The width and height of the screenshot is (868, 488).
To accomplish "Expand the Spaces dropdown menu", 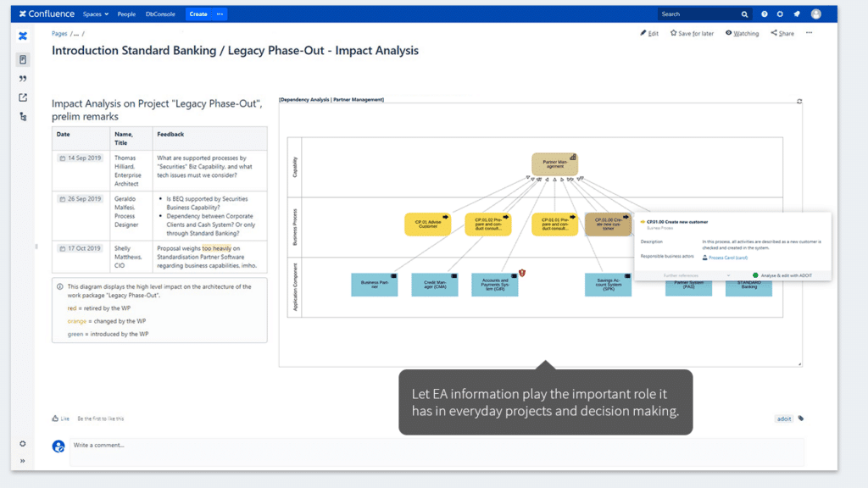I will (x=95, y=13).
